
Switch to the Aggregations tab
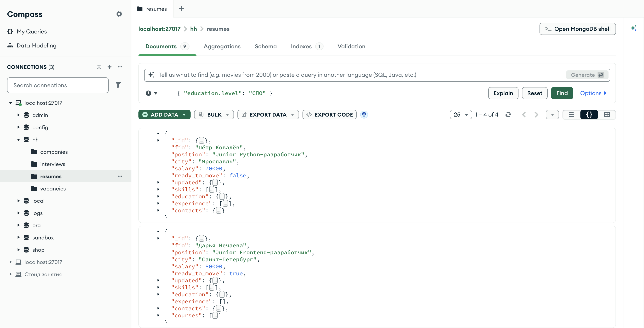coord(222,46)
